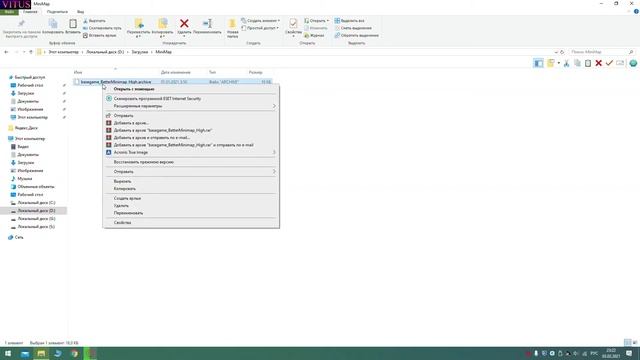This screenshot has width=640, height=360.
Task: Select Локальный диск (C:) in the navigation pane
Action: pyautogui.click(x=36, y=203)
